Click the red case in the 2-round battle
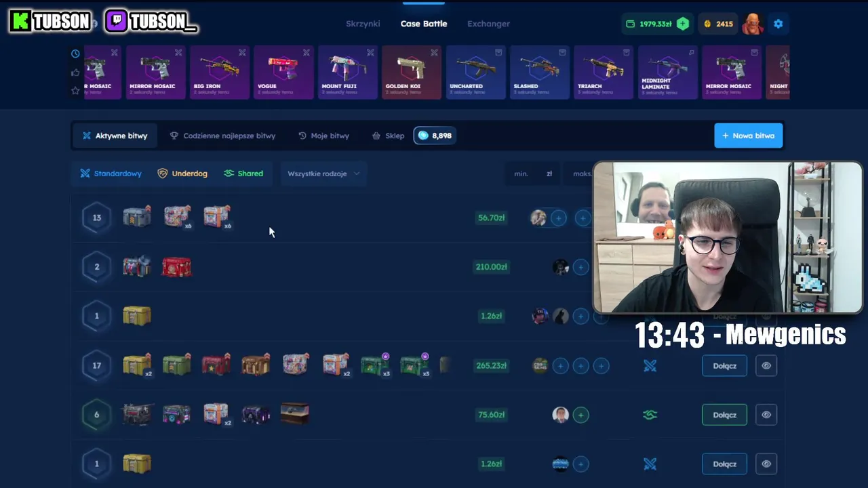The height and width of the screenshot is (488, 868). pyautogui.click(x=176, y=267)
